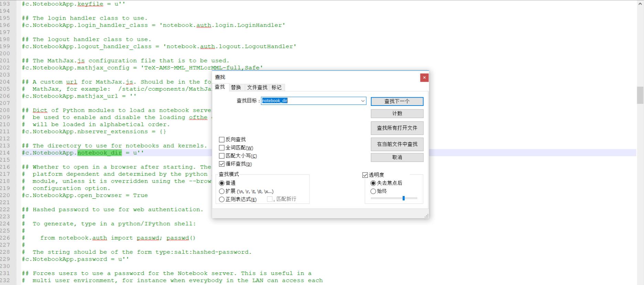Switch to the 替换 tab
The height and width of the screenshot is (285, 644).
click(236, 87)
